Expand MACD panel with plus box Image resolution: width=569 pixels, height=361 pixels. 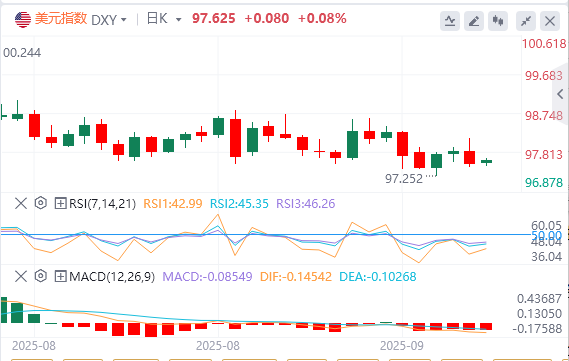[x=60, y=276]
